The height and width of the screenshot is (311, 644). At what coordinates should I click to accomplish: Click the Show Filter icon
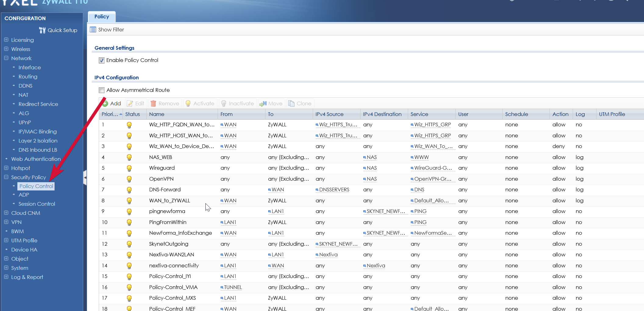coord(93,29)
